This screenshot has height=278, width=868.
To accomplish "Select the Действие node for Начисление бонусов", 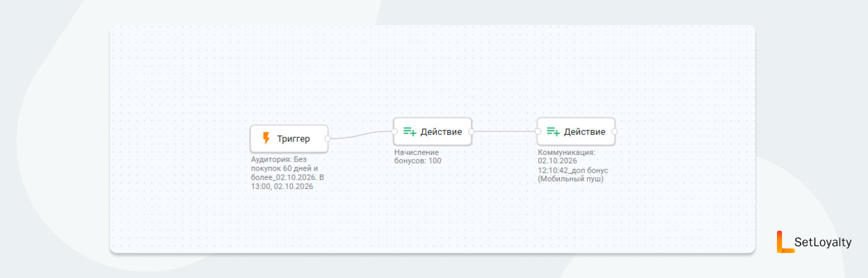I will [x=432, y=132].
